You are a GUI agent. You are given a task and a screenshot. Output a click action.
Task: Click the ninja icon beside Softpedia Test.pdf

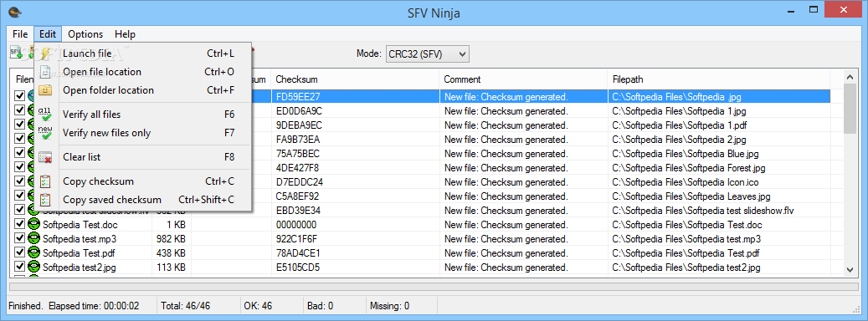[x=34, y=253]
